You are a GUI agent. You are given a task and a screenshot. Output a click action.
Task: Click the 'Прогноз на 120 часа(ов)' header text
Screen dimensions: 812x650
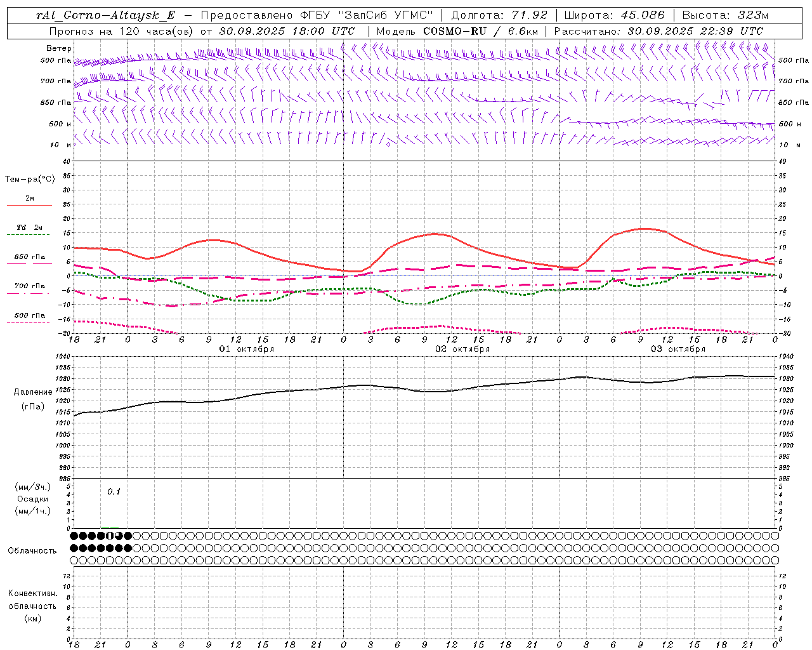pos(122,31)
